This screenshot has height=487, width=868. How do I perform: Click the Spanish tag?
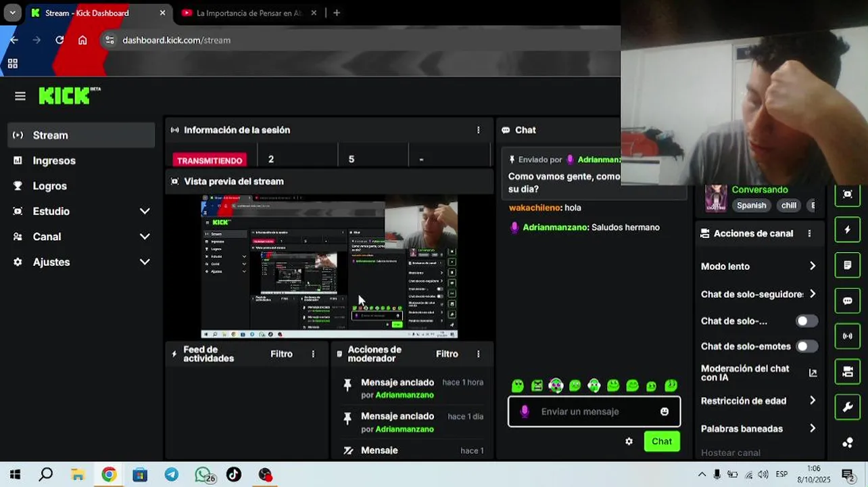point(752,206)
